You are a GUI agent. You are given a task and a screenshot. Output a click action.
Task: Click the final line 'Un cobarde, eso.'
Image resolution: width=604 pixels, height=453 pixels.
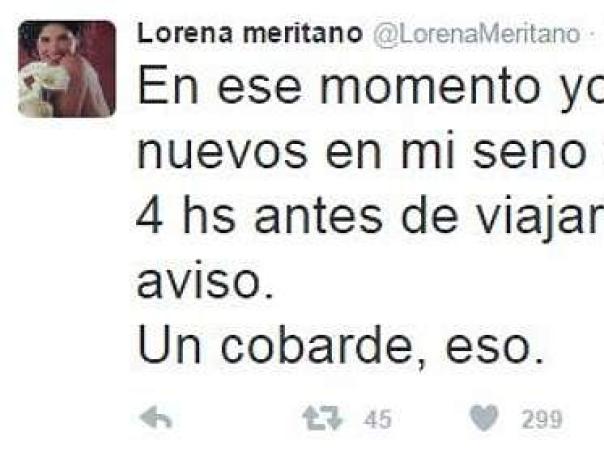pyautogui.click(x=341, y=346)
